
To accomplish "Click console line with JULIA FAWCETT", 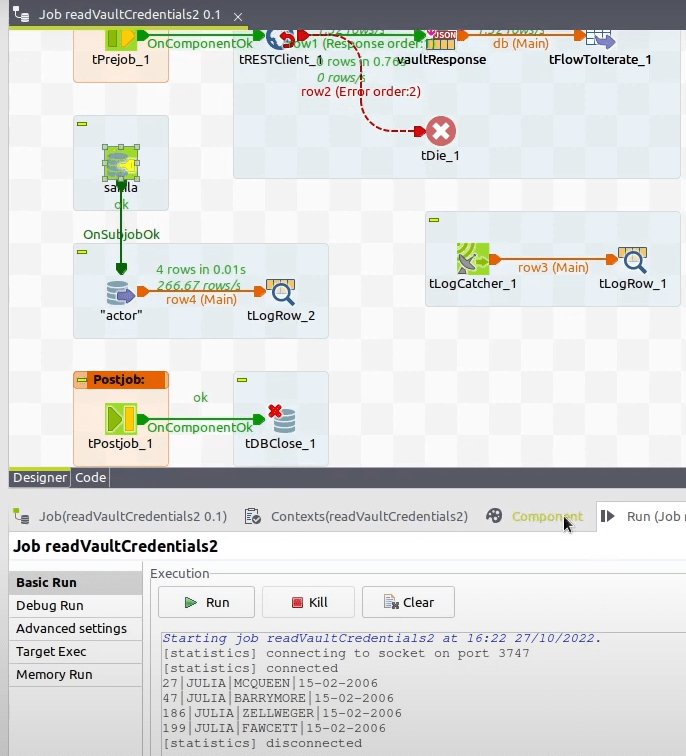I will tap(274, 728).
